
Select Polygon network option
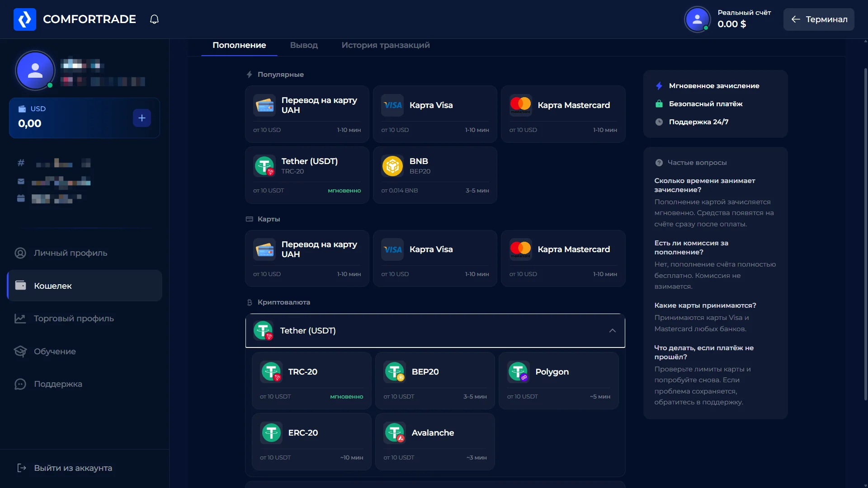point(558,381)
